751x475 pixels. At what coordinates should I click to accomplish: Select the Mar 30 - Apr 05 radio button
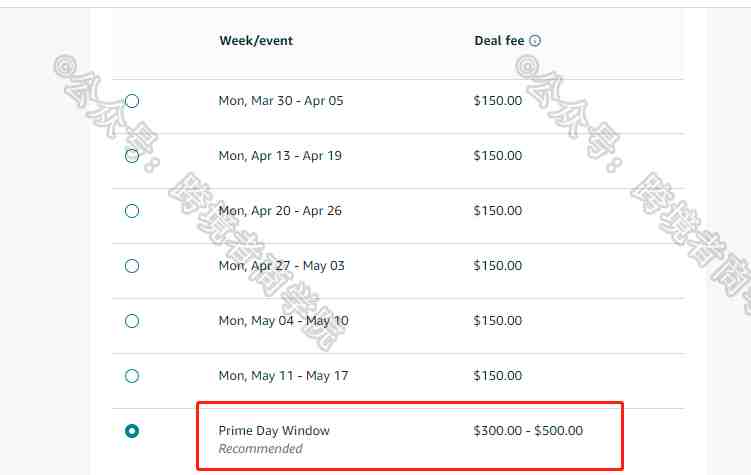point(132,101)
